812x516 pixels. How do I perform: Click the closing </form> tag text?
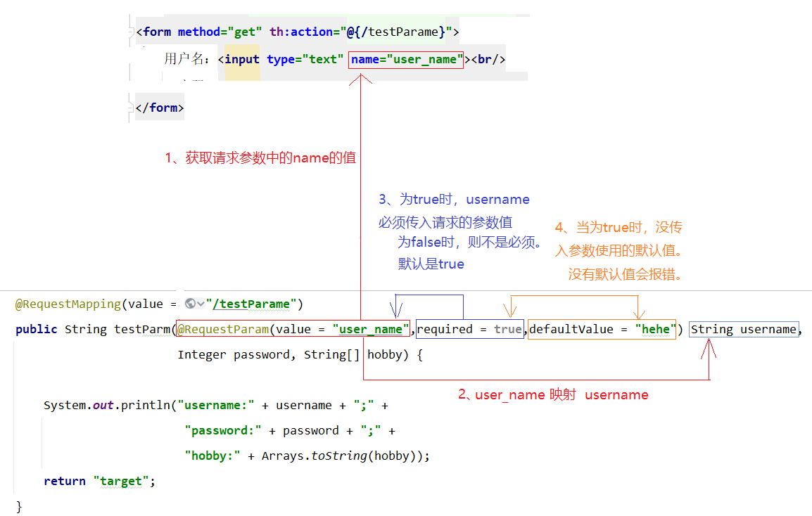click(x=160, y=108)
